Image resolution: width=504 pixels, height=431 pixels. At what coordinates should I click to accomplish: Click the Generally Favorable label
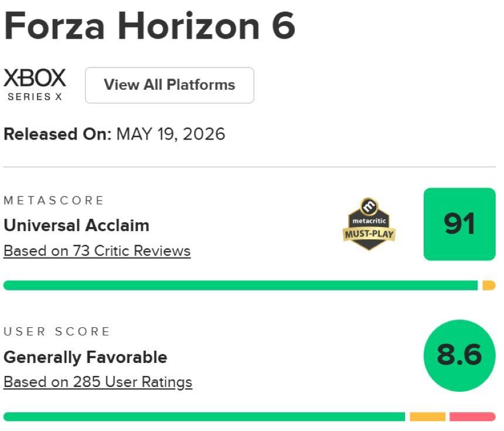(x=86, y=357)
